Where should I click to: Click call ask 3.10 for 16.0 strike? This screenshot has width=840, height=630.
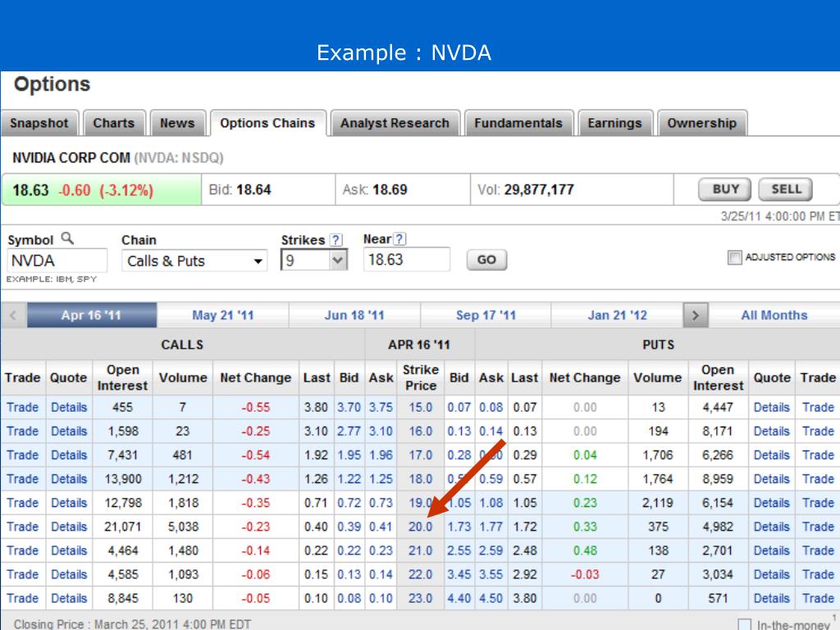click(x=381, y=431)
